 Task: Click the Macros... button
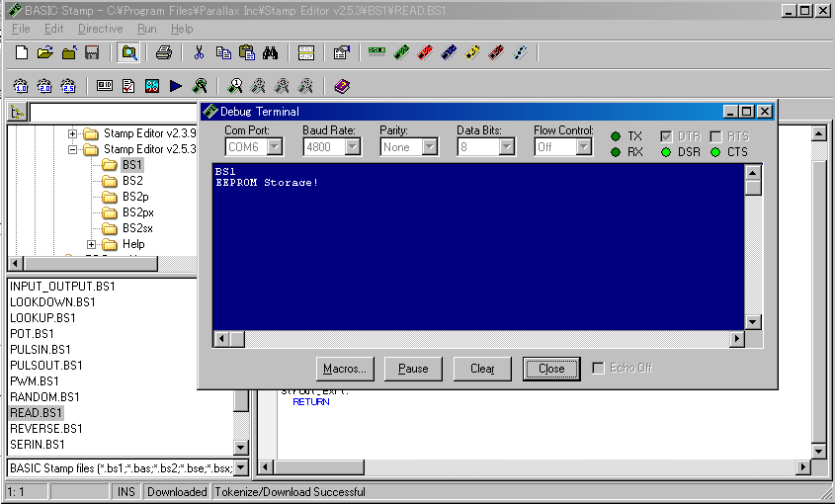pyautogui.click(x=345, y=369)
